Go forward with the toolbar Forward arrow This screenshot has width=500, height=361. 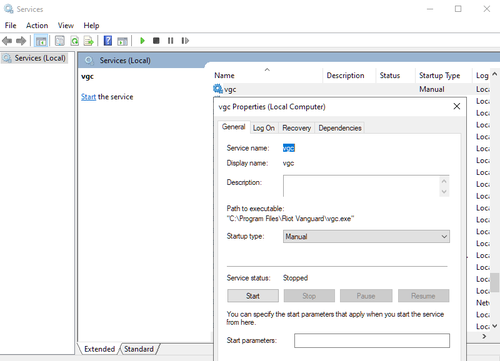pyautogui.click(x=21, y=41)
